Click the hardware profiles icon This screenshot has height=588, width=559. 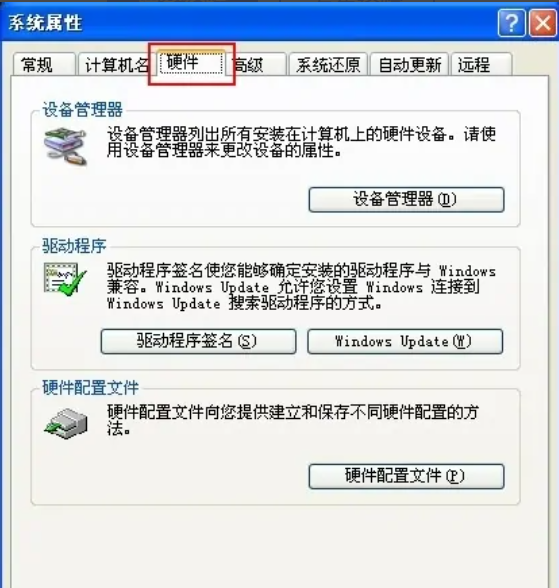coord(66,423)
